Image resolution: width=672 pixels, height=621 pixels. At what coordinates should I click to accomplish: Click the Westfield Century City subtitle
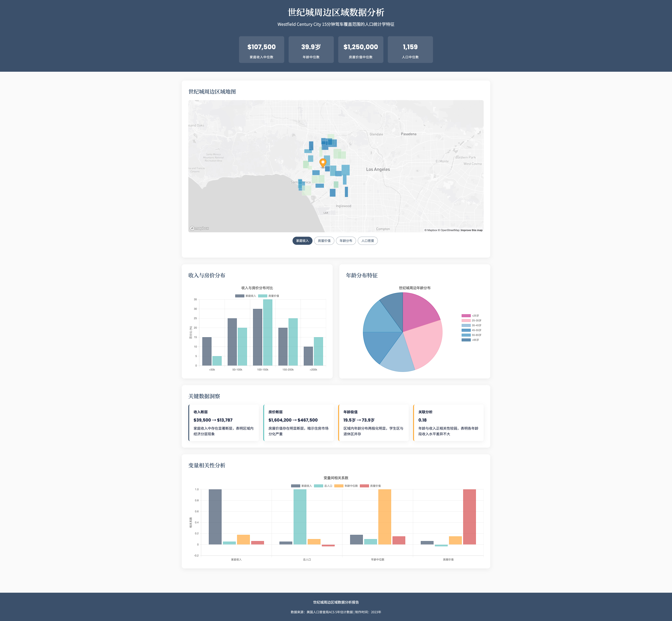click(x=336, y=24)
